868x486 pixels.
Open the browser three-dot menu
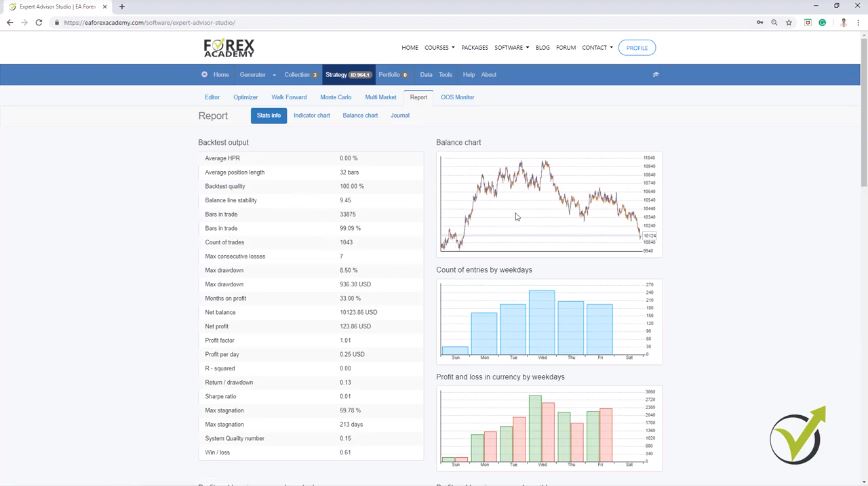pyautogui.click(x=859, y=22)
